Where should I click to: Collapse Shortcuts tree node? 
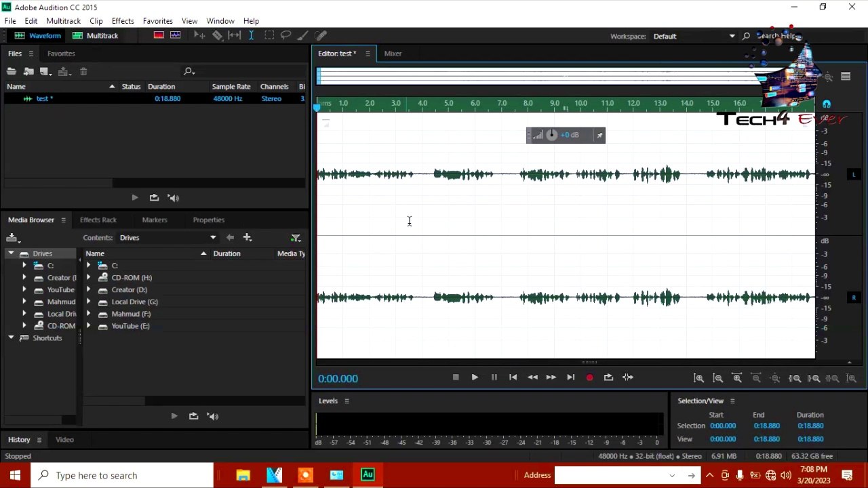tap(11, 338)
